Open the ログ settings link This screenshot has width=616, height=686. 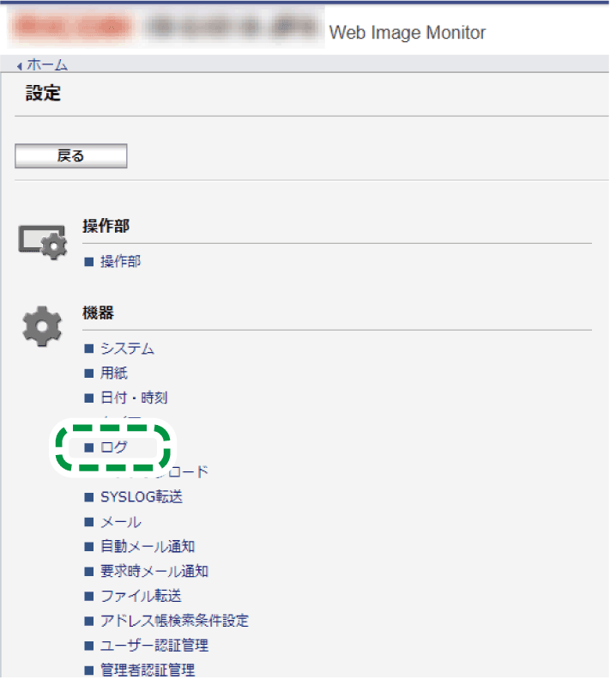pyautogui.click(x=114, y=447)
